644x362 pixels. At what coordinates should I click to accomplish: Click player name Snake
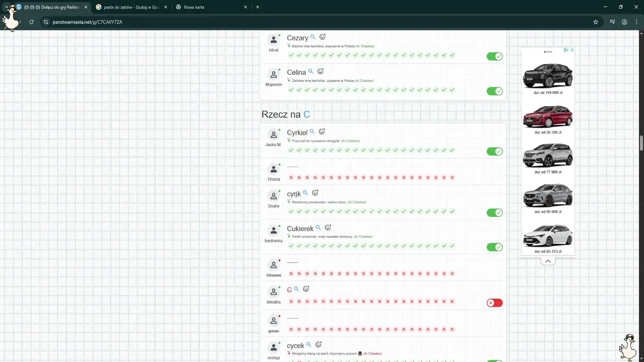[273, 206]
